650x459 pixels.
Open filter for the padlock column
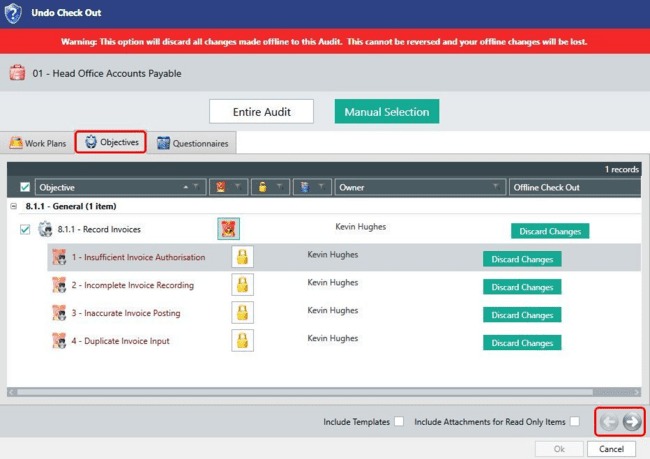point(280,187)
